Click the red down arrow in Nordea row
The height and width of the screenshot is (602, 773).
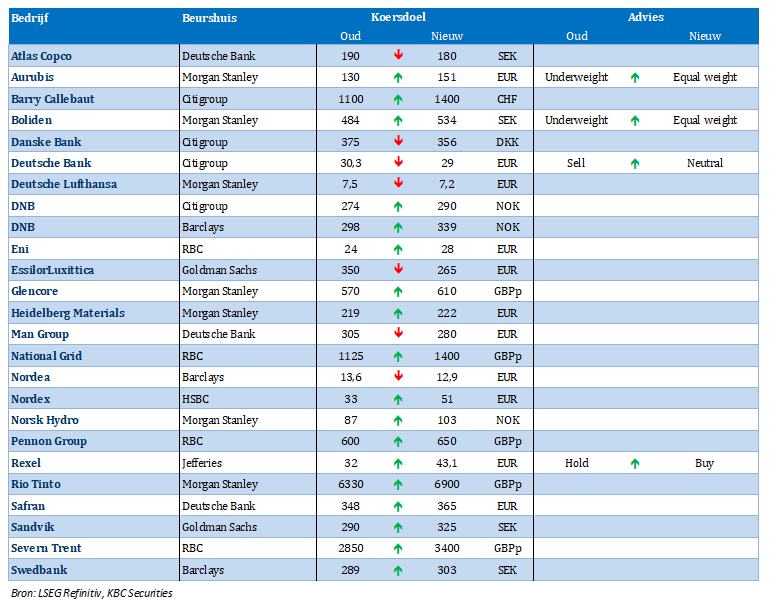398,377
